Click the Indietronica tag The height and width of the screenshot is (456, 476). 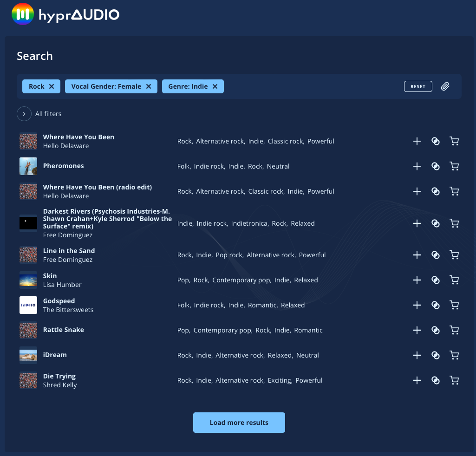click(249, 223)
